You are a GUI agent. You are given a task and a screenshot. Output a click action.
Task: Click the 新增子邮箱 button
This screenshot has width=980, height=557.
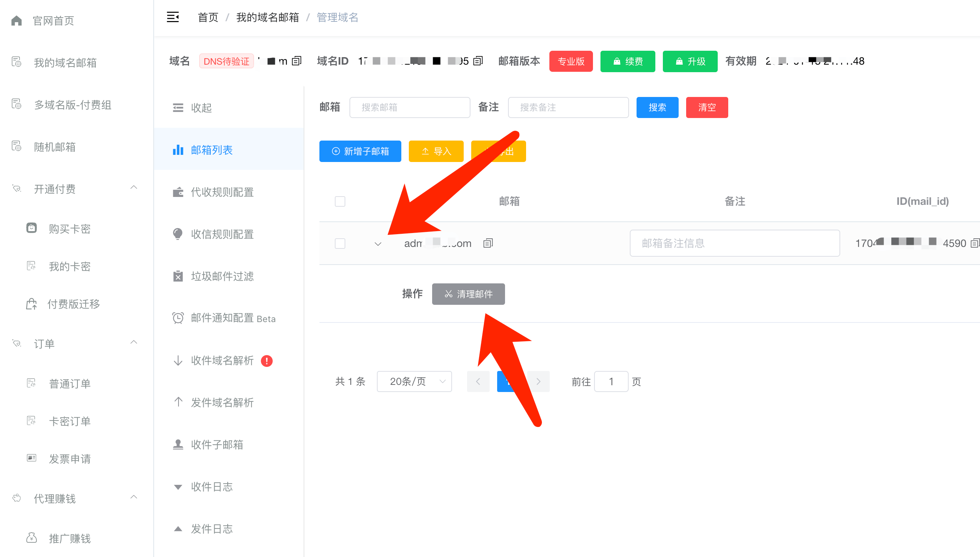click(360, 151)
